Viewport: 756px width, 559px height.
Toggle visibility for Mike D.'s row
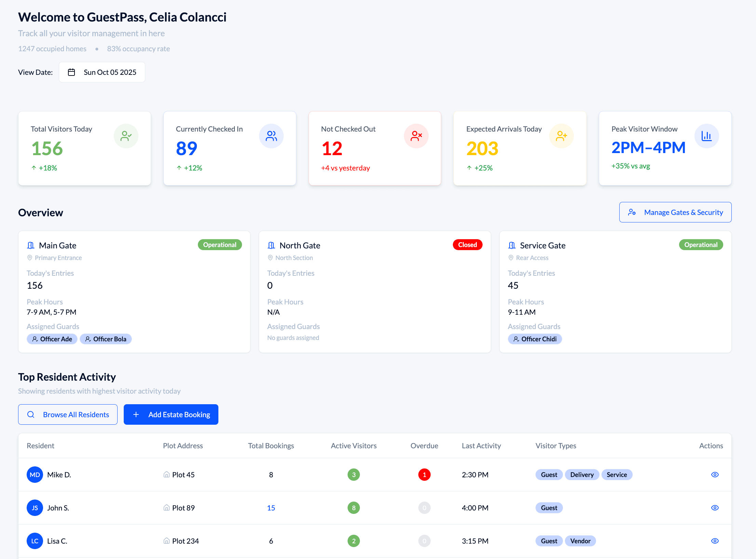pos(715,474)
